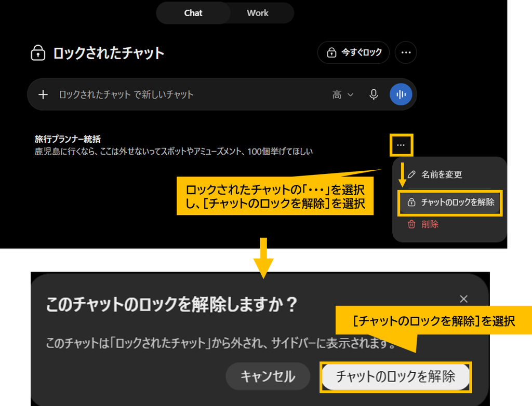Click the chat preview text about 鹿児島

[x=174, y=152]
